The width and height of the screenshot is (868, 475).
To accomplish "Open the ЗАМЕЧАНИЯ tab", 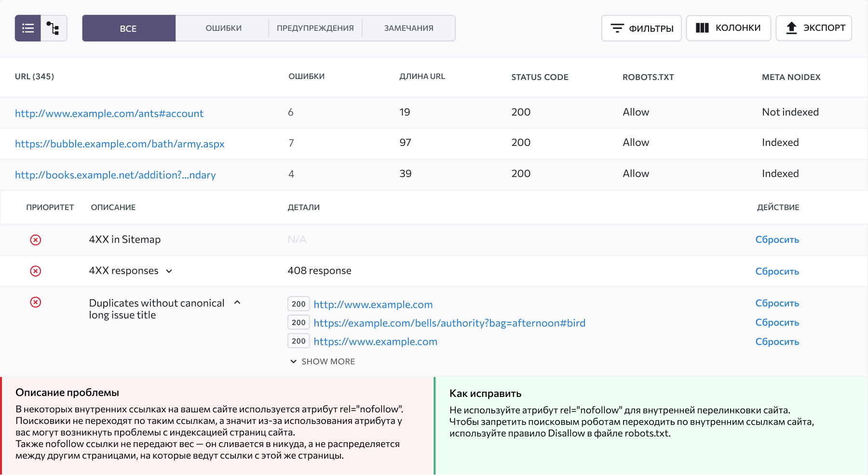I will pyautogui.click(x=408, y=28).
